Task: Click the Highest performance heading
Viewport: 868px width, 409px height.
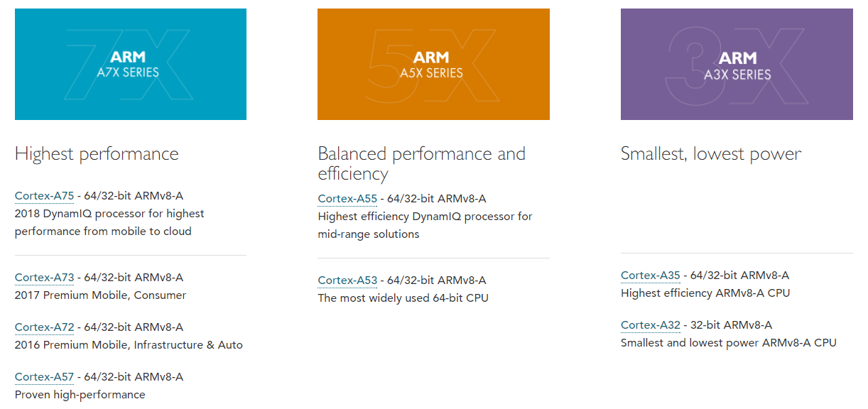Action: [97, 153]
